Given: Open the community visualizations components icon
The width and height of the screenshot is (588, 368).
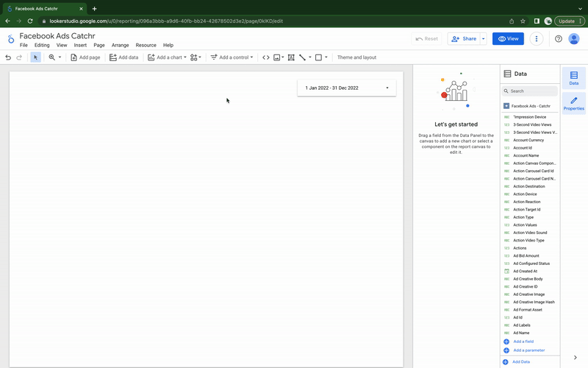Looking at the screenshot, I should pos(196,57).
